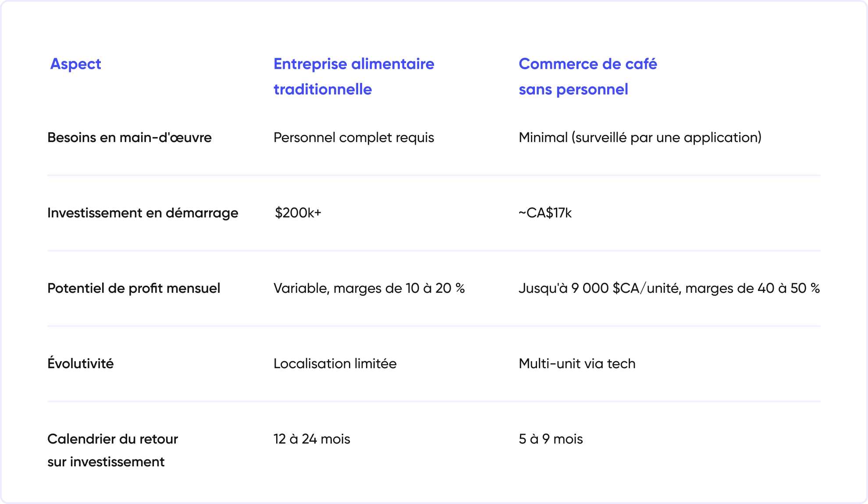Click the ~CA$17k value
868x504 pixels.
[x=545, y=213]
